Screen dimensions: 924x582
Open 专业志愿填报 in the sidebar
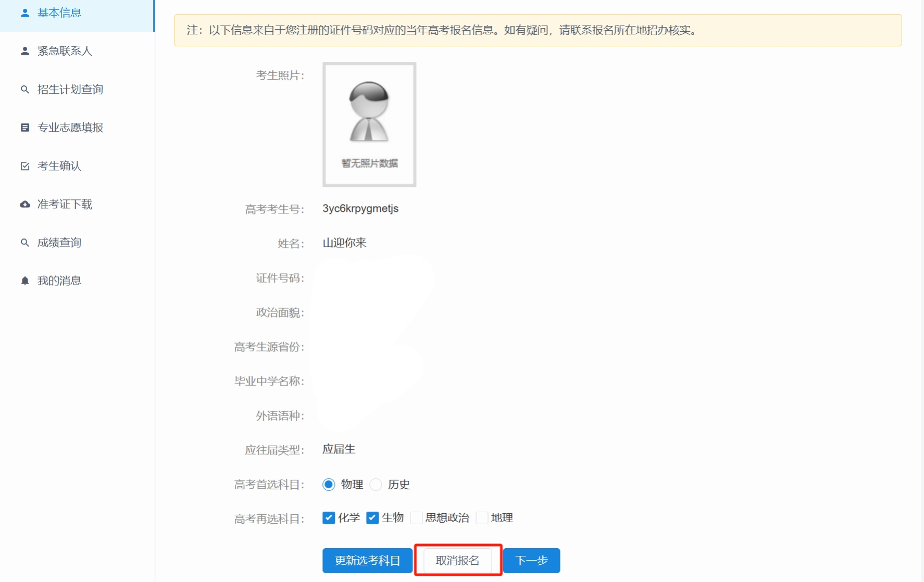click(77, 128)
